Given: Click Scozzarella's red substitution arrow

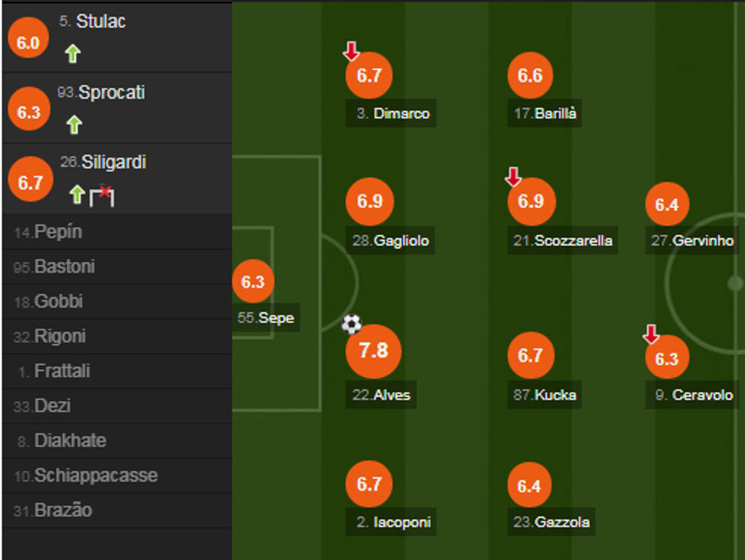Looking at the screenshot, I should tap(513, 177).
